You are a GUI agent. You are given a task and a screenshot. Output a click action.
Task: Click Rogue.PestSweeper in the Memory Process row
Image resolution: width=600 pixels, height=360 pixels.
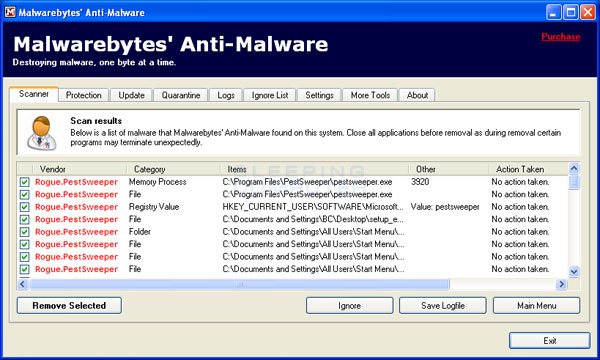click(x=77, y=182)
